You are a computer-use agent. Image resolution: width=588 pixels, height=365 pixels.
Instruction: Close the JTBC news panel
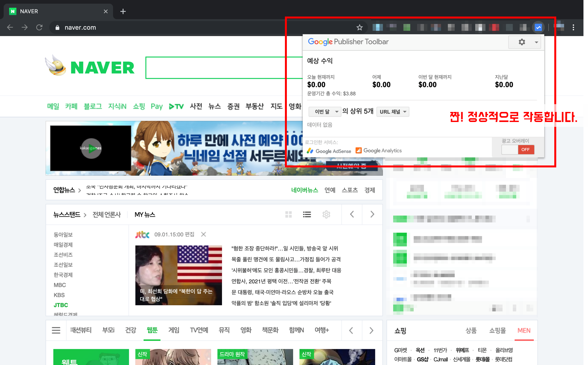coord(204,234)
